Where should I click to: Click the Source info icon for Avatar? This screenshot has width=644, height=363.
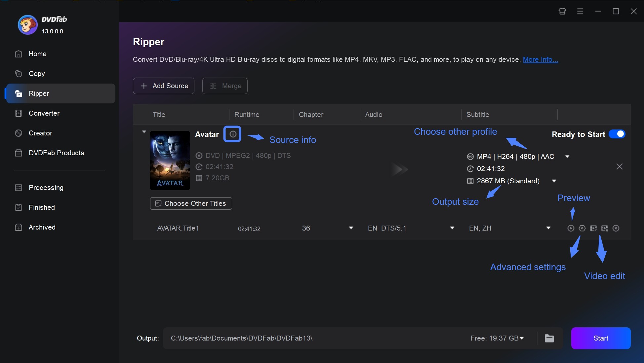coord(232,133)
